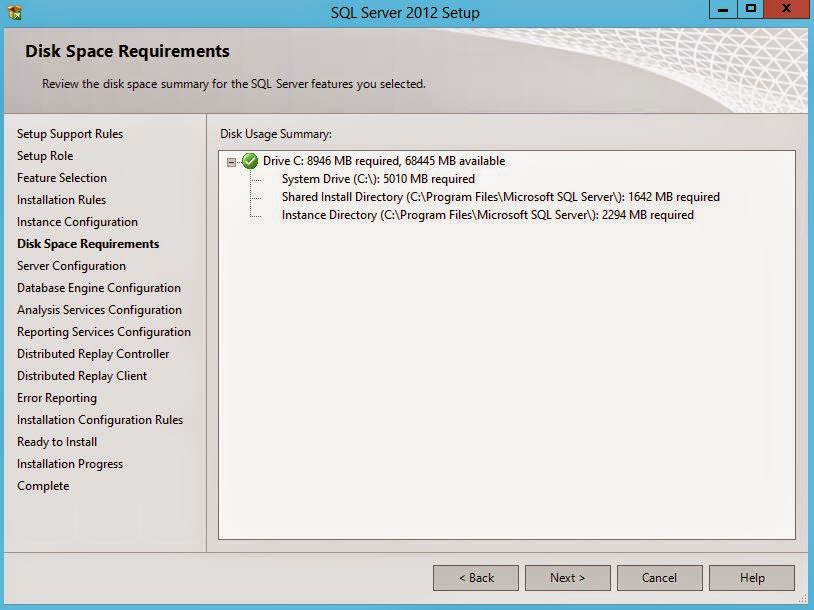Maximize the SQL Server 2012 Setup window
Image resolution: width=814 pixels, height=610 pixels.
(x=751, y=9)
